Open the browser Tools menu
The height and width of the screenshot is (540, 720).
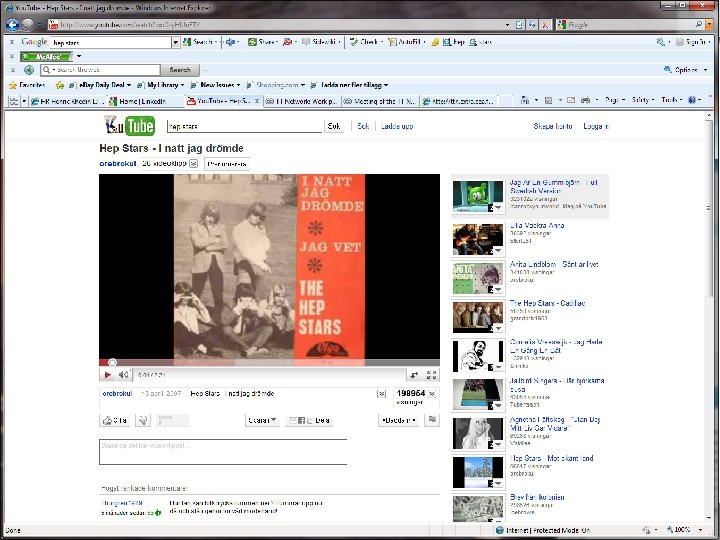point(672,100)
